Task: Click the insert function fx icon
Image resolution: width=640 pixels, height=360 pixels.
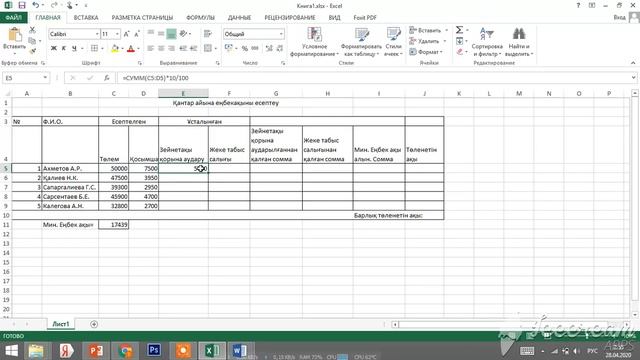Action: point(107,78)
